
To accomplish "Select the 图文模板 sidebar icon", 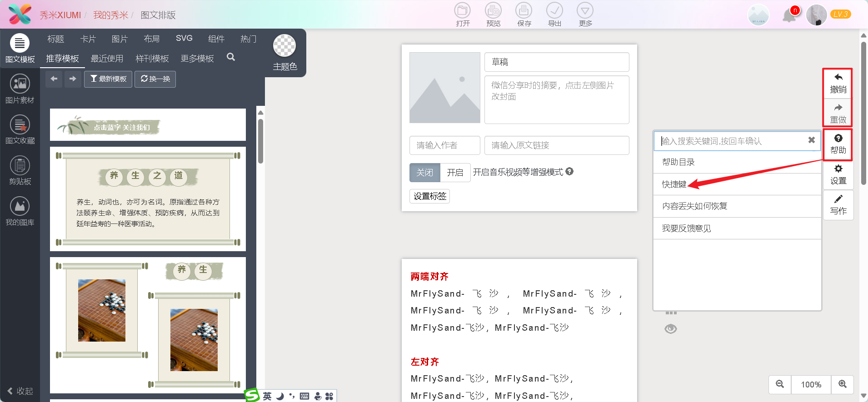I will (20, 49).
